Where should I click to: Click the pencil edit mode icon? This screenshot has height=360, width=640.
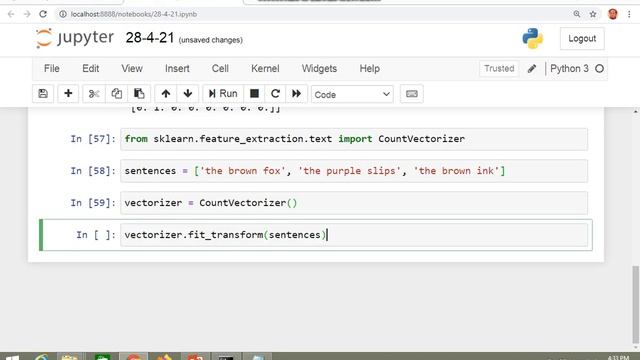coord(532,69)
